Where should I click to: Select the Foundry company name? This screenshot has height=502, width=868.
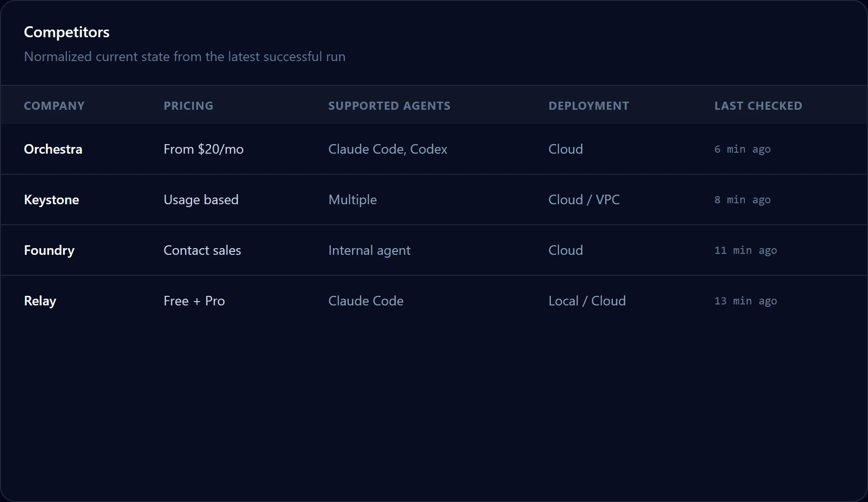tap(49, 250)
